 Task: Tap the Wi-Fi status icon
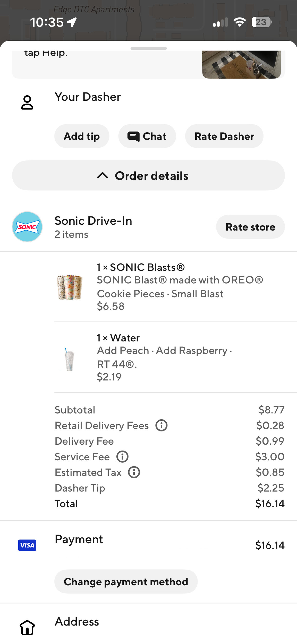tap(240, 22)
